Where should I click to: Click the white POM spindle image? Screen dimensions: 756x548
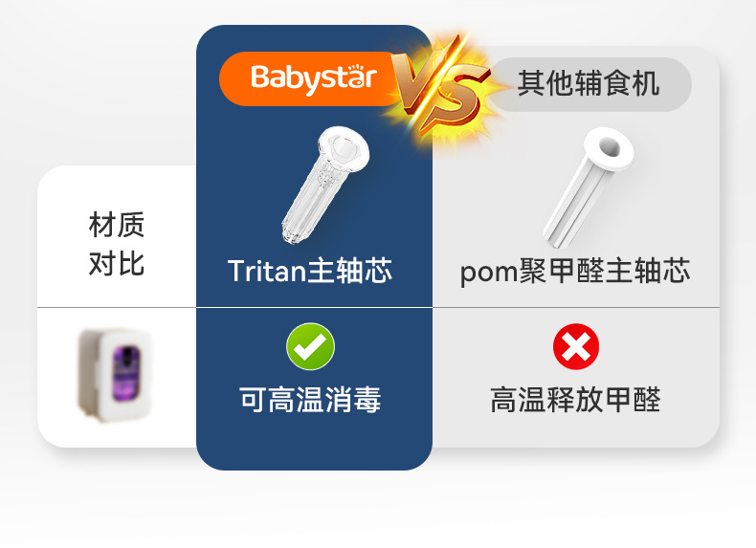tap(589, 186)
